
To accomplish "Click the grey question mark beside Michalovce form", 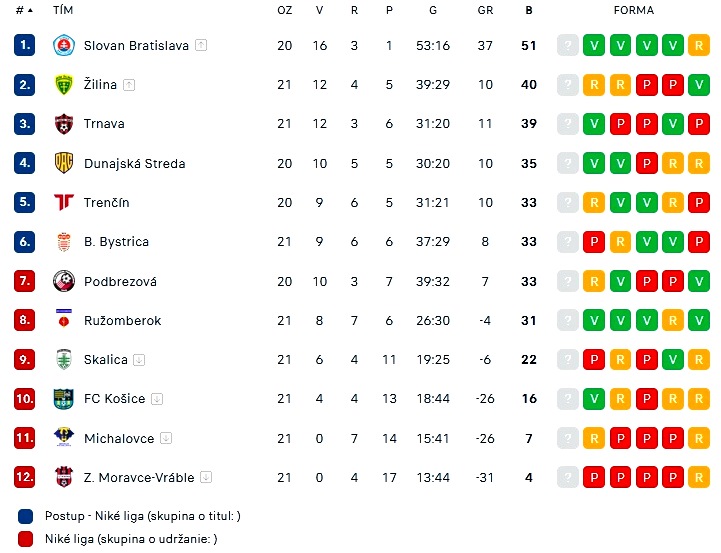I will 568,438.
